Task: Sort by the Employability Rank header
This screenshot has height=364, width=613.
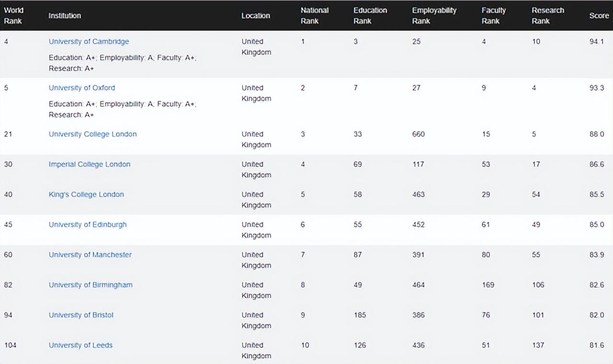Action: pyautogui.click(x=434, y=15)
